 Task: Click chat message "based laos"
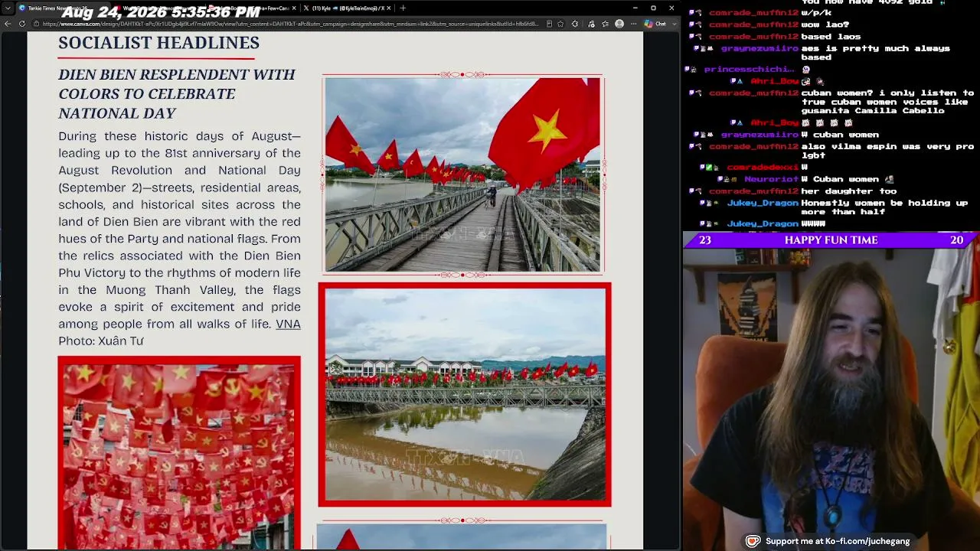click(831, 37)
